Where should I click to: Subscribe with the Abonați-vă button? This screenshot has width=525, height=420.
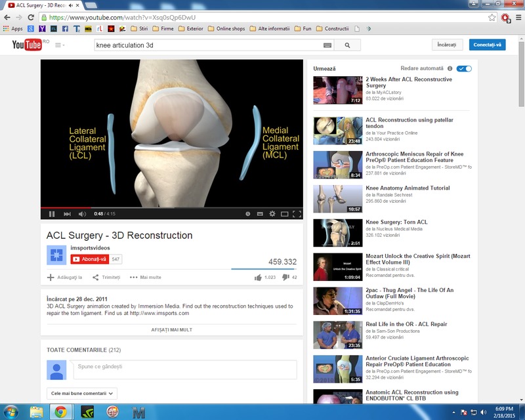(x=89, y=259)
